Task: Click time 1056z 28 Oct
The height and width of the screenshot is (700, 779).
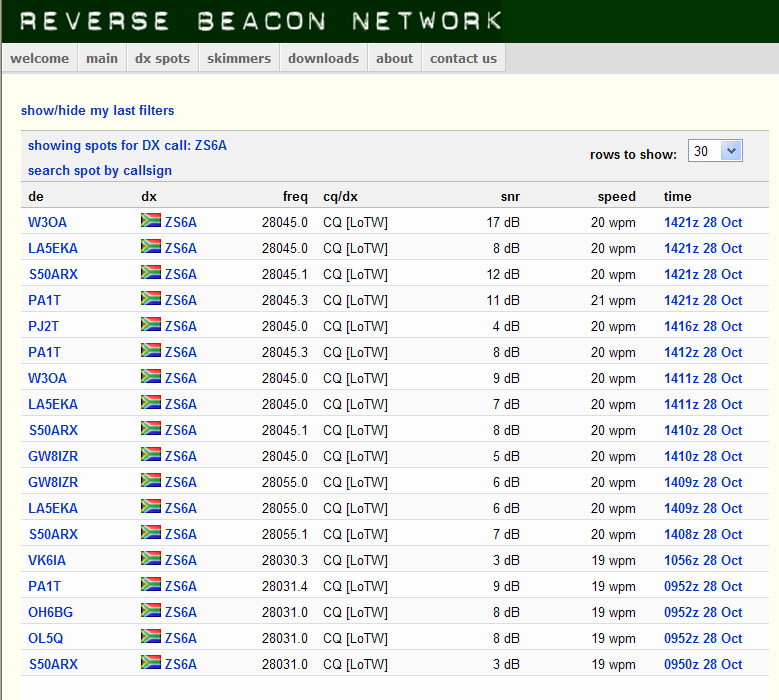Action: [x=703, y=560]
